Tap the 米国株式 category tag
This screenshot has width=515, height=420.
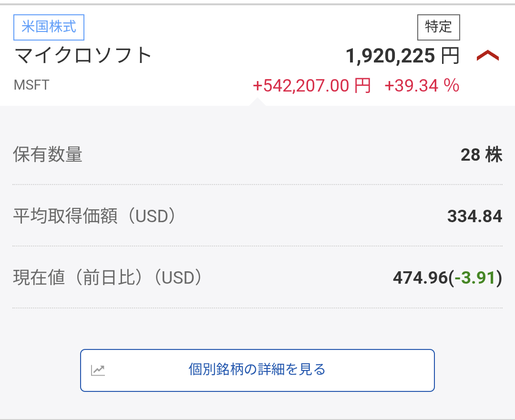(x=49, y=27)
